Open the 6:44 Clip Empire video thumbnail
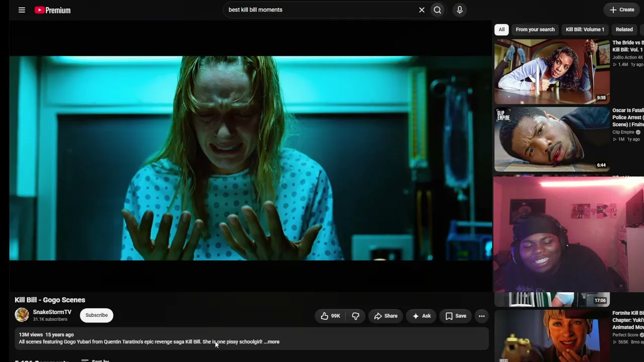Image resolution: width=644 pixels, height=362 pixels. click(552, 139)
